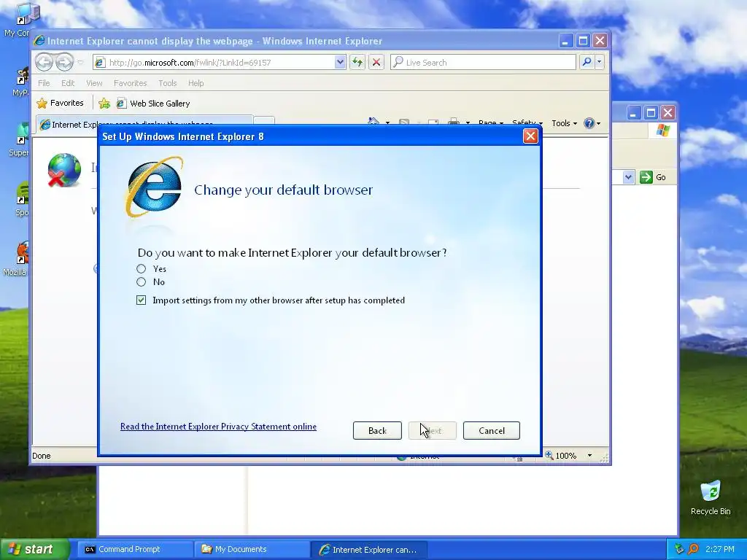Click the 100% zoom magnifier icon
This screenshot has height=560, width=747.
click(549, 455)
